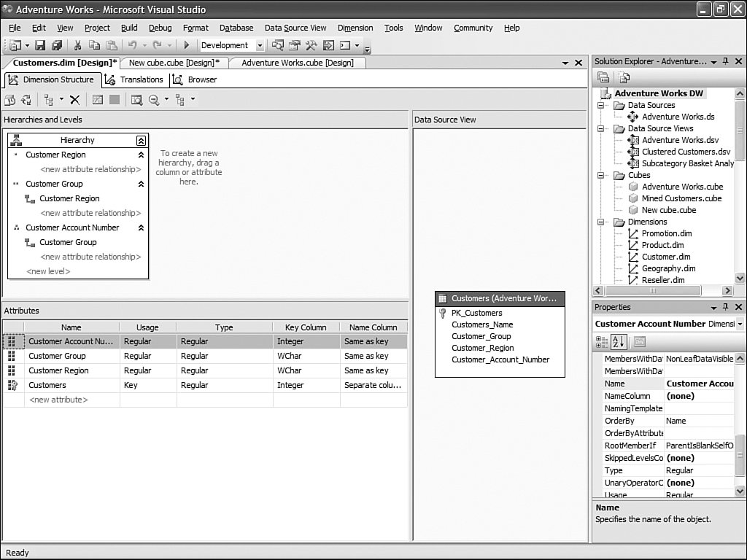
Task: Click the Property Pages icon in Properties
Action: pyautogui.click(x=639, y=341)
